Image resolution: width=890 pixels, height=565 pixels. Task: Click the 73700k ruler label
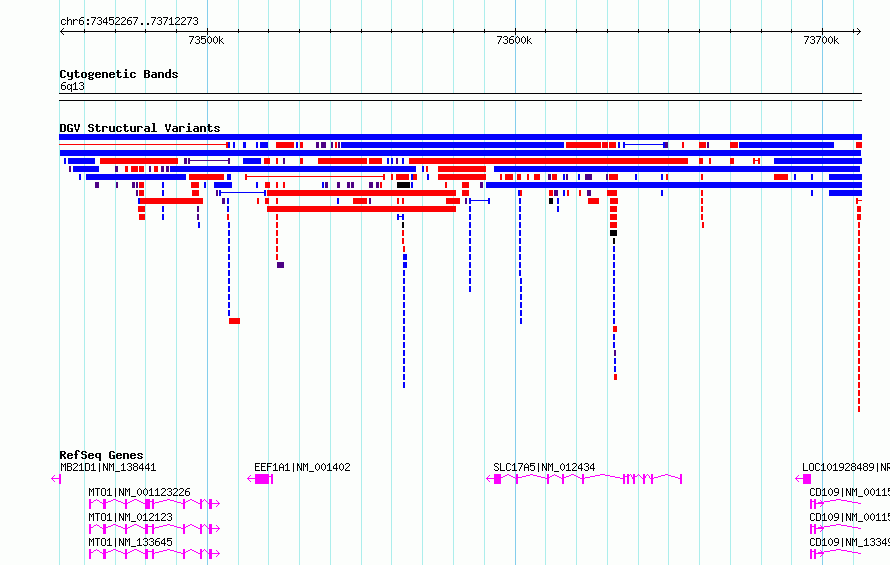pos(821,40)
